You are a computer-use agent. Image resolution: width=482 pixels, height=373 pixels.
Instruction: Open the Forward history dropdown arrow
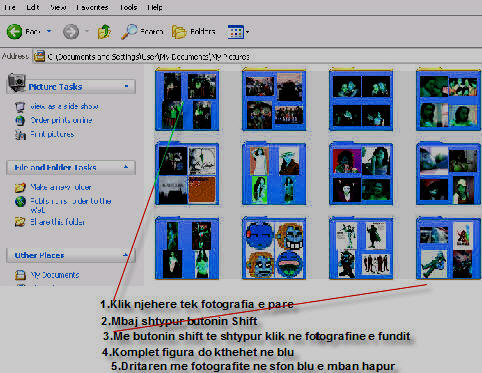click(x=87, y=31)
